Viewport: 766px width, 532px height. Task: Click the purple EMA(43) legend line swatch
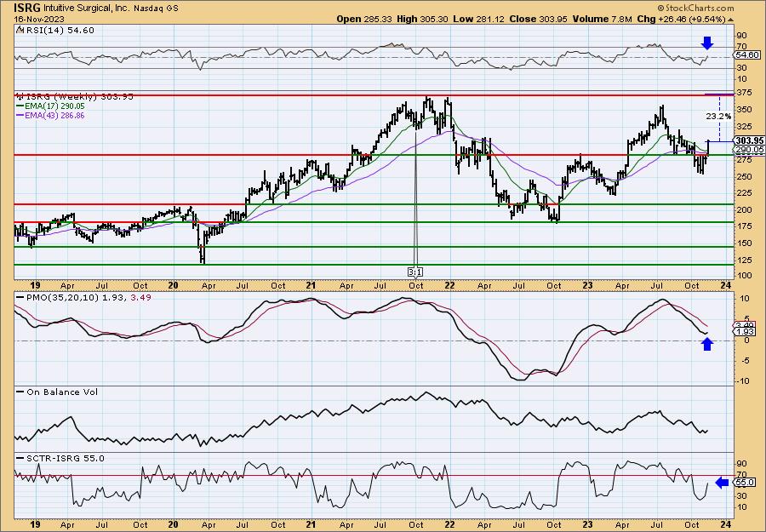click(x=20, y=116)
